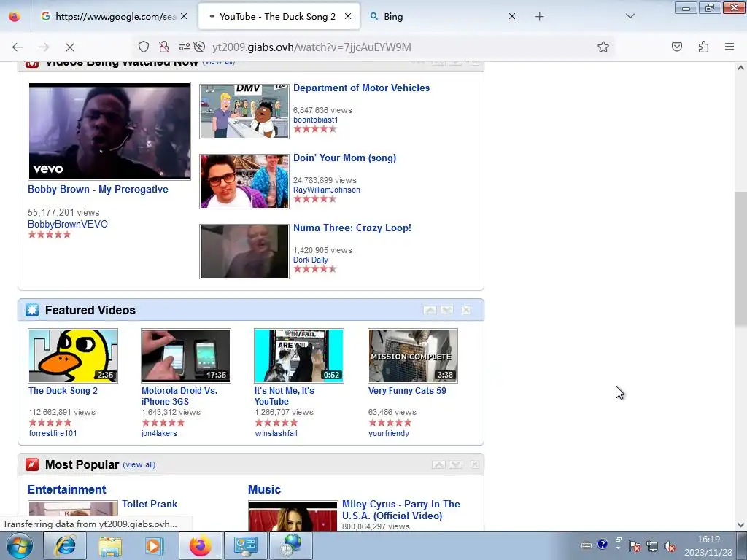
Task: Move Featured Videos module down
Action: (447, 310)
